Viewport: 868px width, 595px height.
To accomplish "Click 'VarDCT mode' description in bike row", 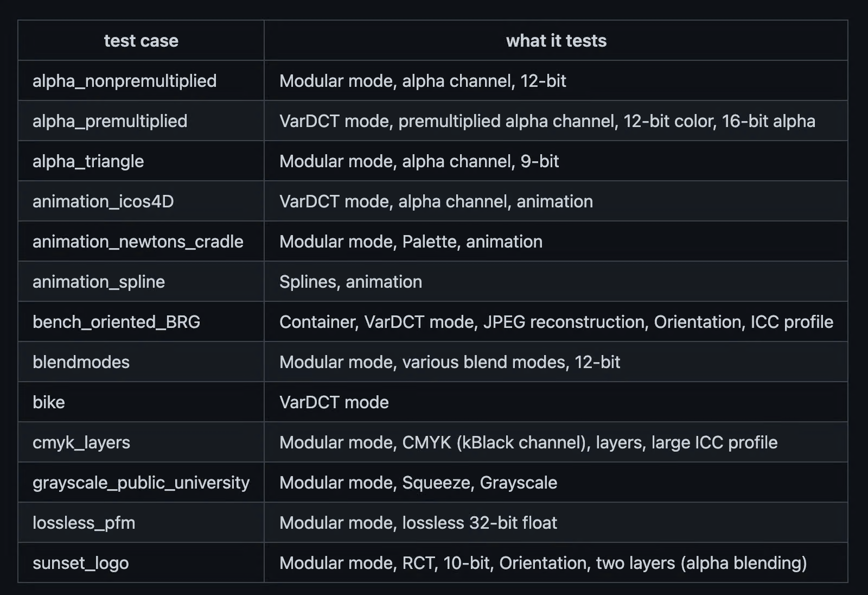I will [x=334, y=402].
